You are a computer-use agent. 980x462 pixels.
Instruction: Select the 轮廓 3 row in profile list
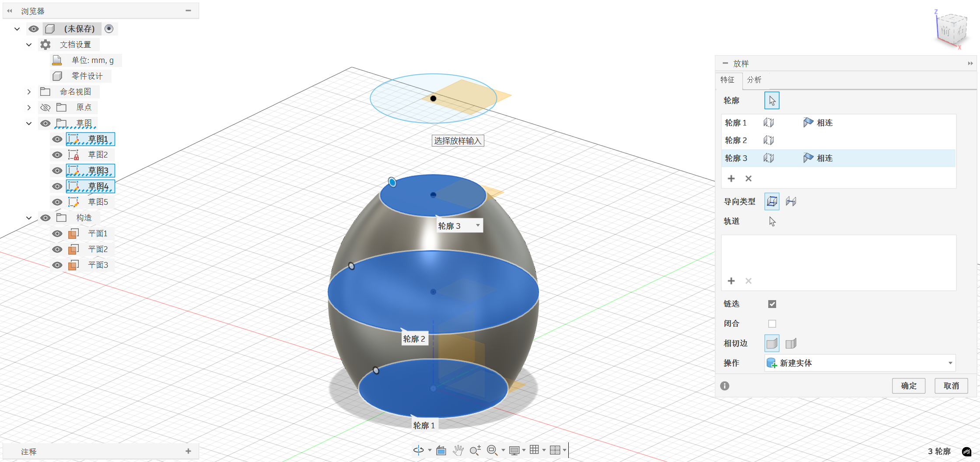(838, 158)
